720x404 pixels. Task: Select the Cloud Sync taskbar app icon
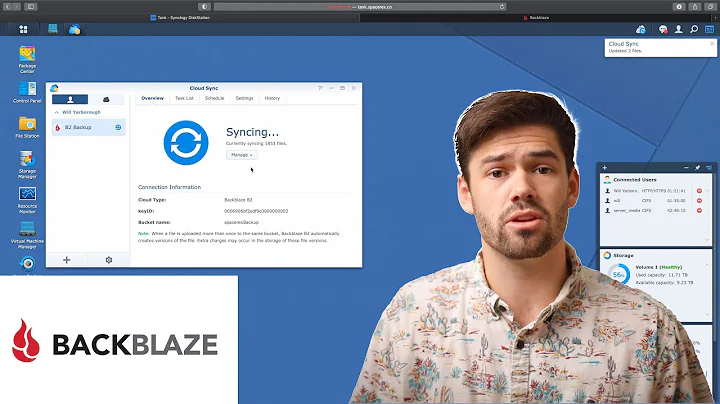(x=74, y=29)
